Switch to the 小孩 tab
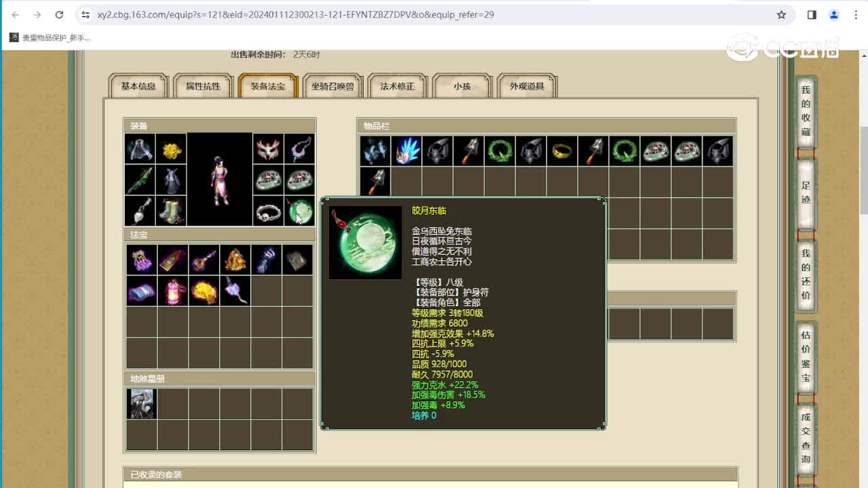 (x=462, y=86)
